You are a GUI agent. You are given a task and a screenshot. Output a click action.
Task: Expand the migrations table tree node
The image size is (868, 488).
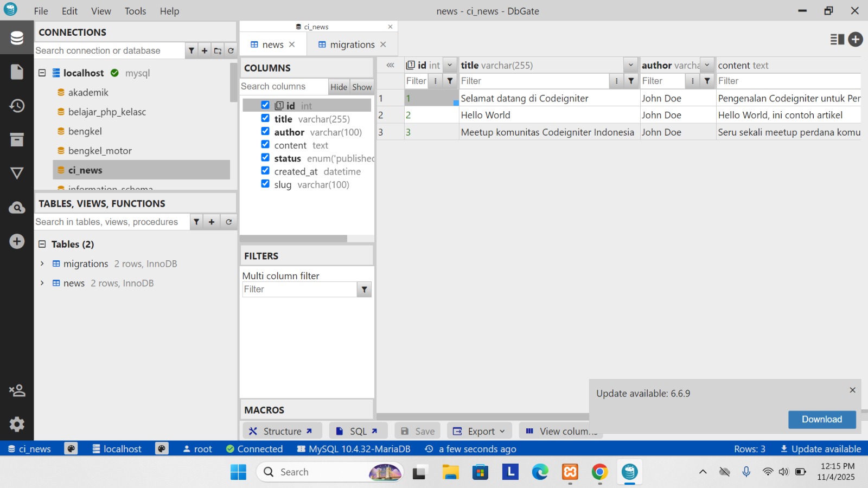(x=42, y=264)
